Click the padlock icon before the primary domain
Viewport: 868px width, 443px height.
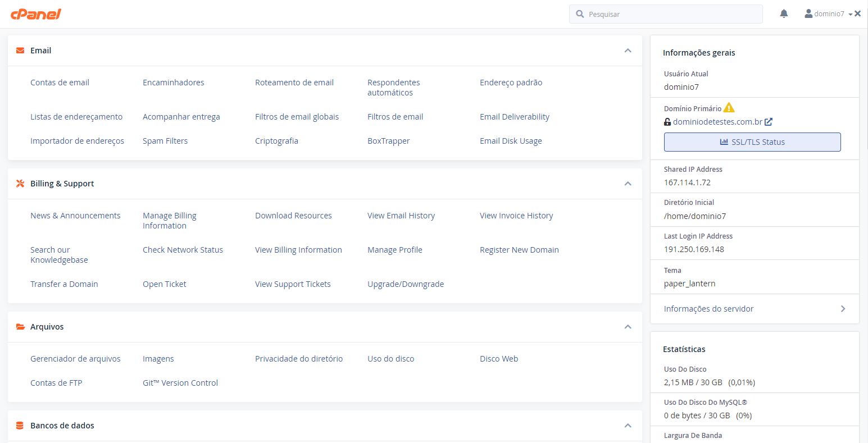[x=667, y=122]
